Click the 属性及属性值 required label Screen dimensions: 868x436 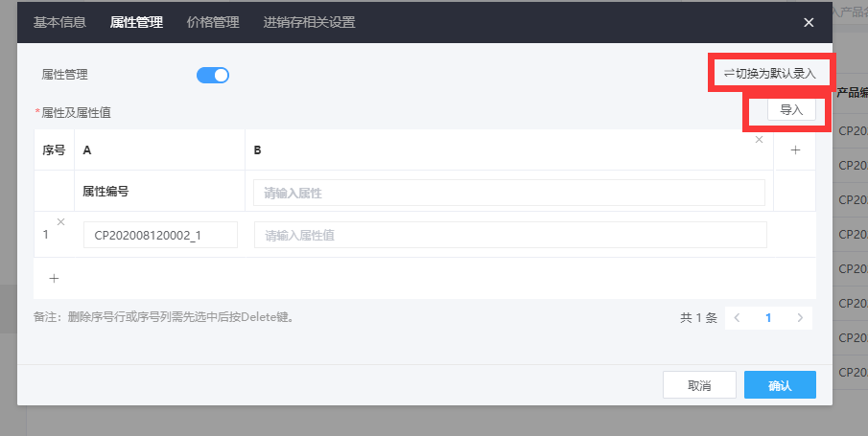[x=73, y=112]
